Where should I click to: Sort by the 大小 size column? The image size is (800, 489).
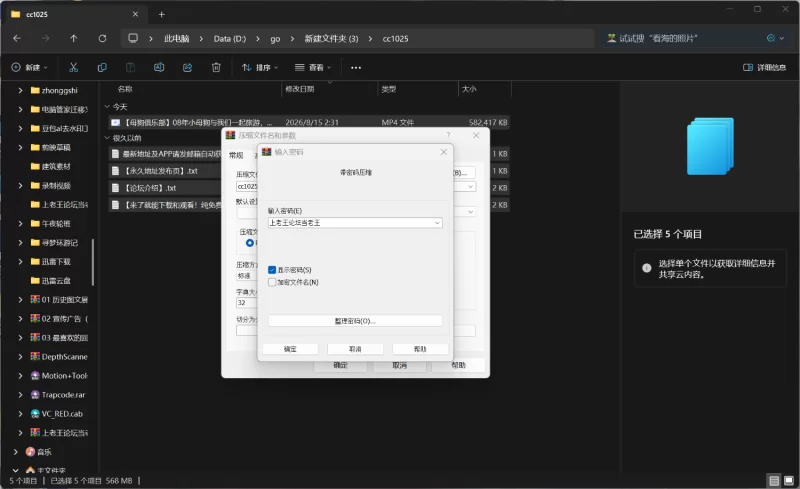tap(469, 89)
